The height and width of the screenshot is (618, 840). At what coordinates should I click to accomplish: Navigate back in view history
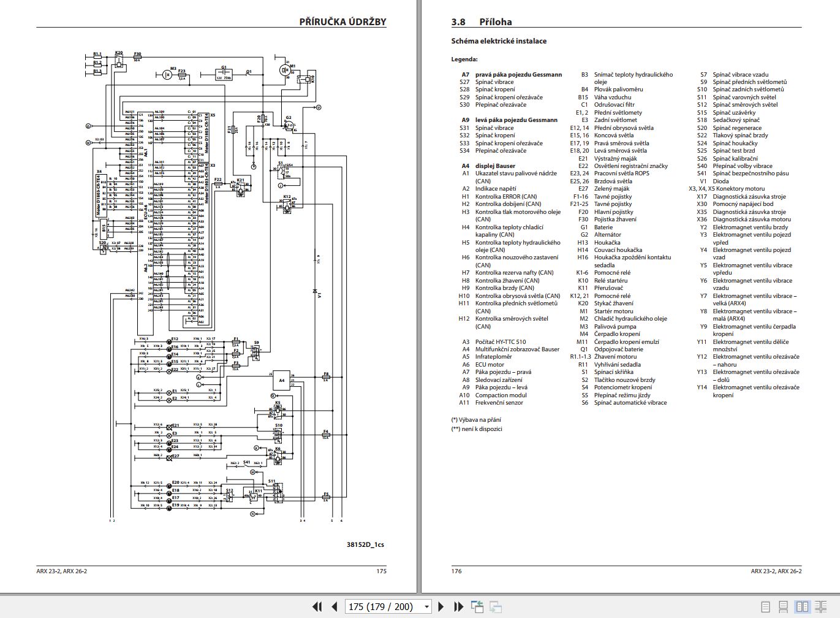478,606
